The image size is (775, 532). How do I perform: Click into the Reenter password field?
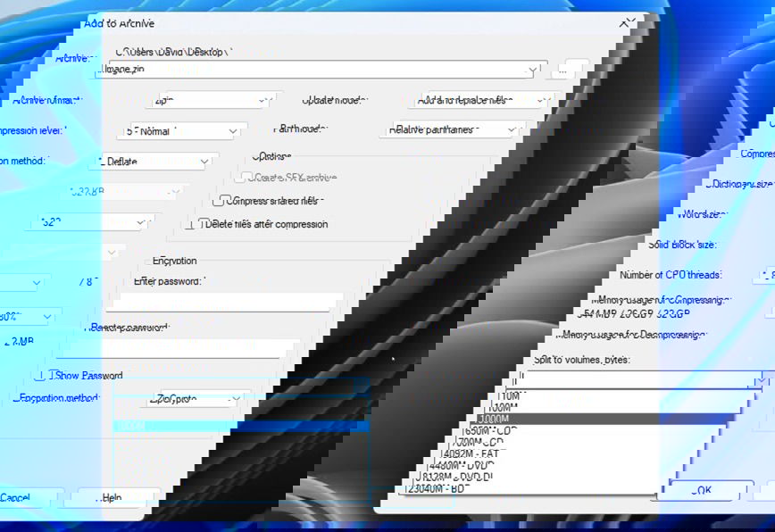click(177, 348)
